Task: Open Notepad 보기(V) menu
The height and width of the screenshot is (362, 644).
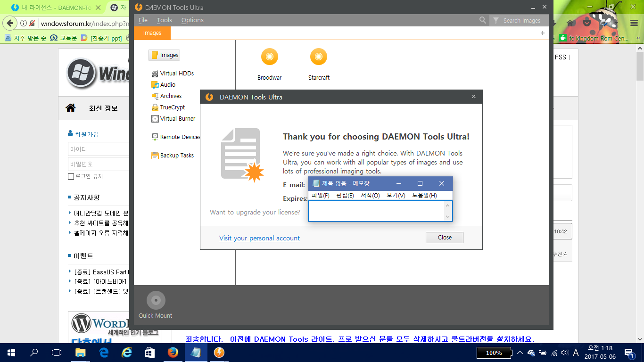Action: 396,195
